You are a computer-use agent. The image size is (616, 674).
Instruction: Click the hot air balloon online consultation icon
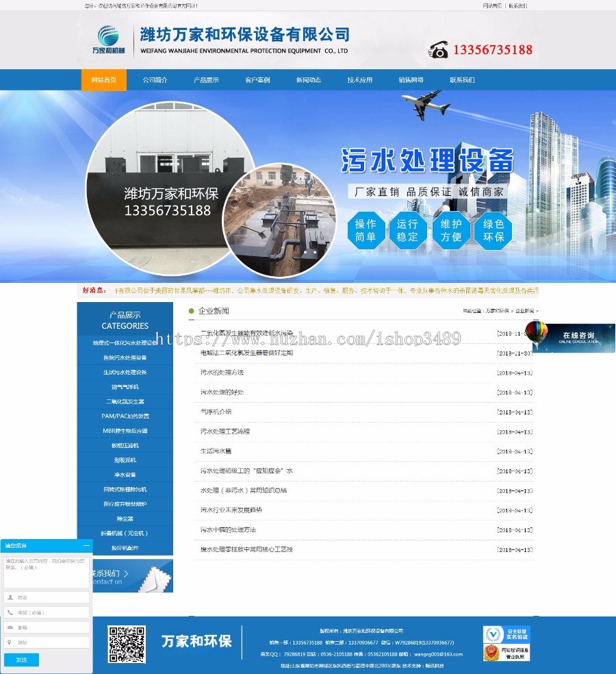[537, 334]
